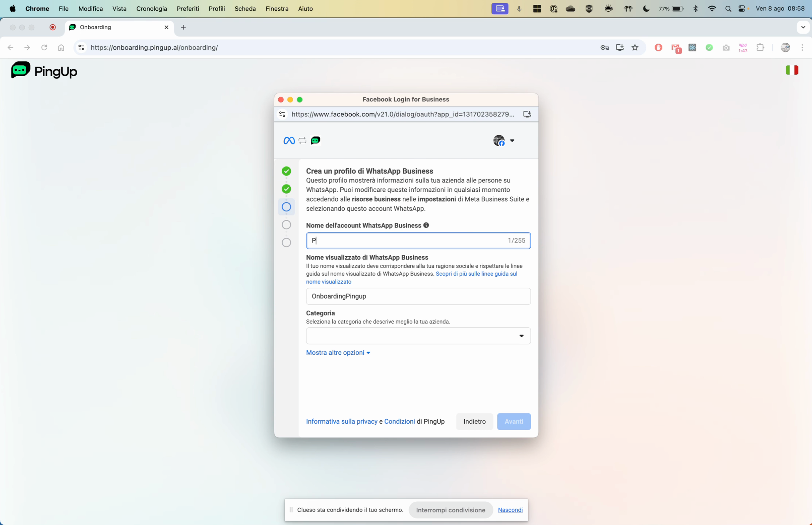Click the Chrome address bar URL
Screen dimensions: 812x525
click(x=154, y=47)
